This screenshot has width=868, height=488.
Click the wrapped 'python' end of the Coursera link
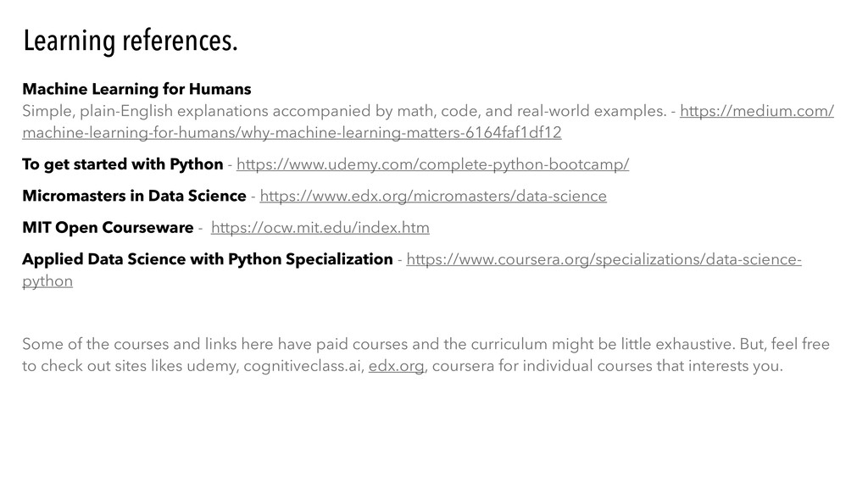[47, 281]
